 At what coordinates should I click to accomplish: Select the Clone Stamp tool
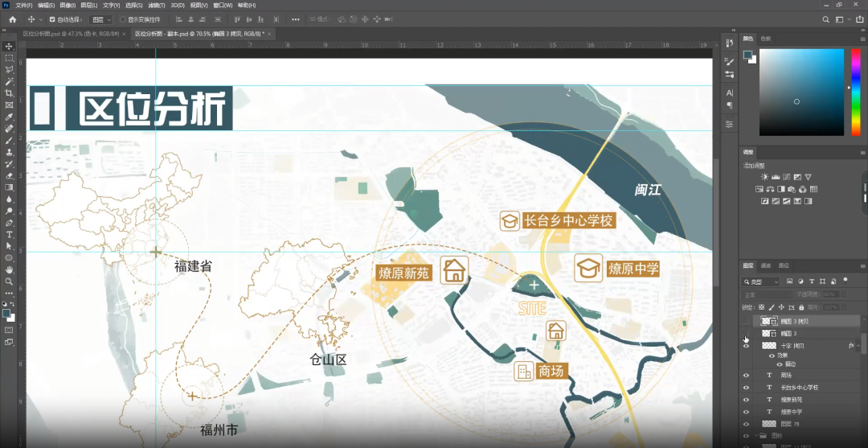[x=9, y=152]
